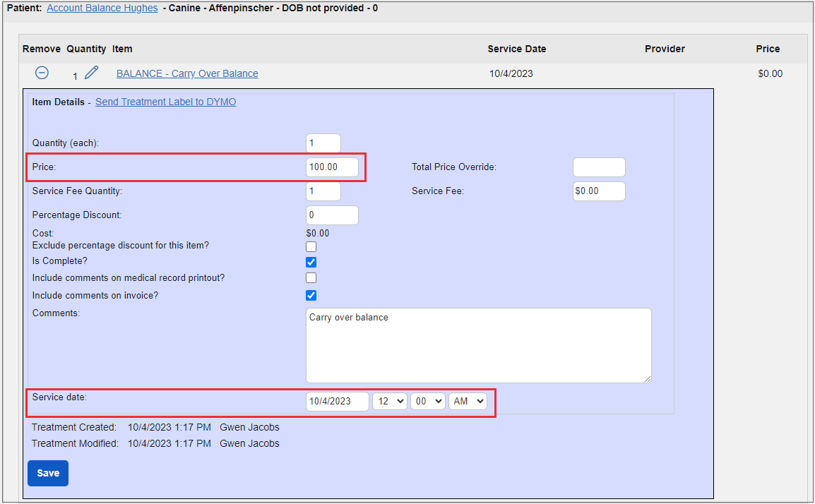Click the Remove column header
The width and height of the screenshot is (815, 504).
click(x=42, y=49)
